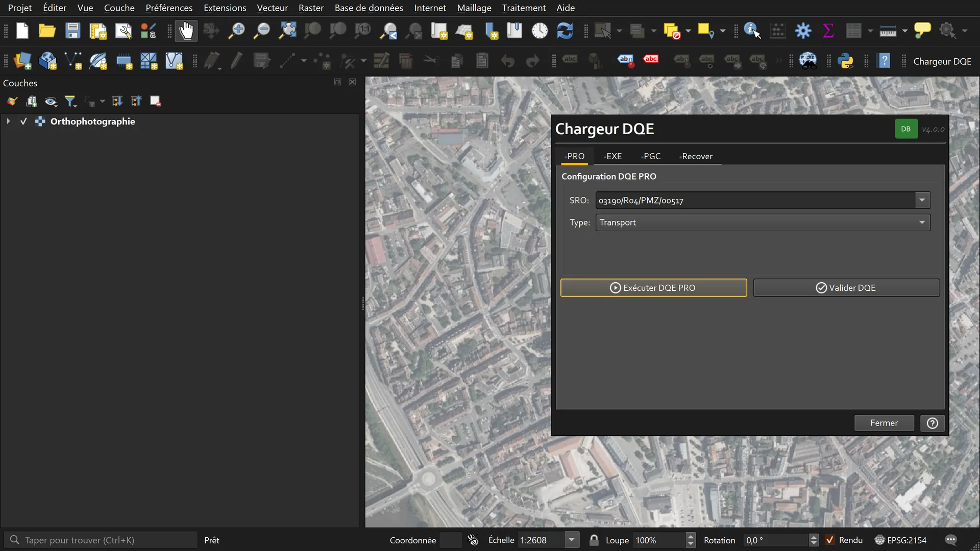The image size is (980, 551).
Task: Open the SRO dropdown list
Action: click(x=922, y=200)
